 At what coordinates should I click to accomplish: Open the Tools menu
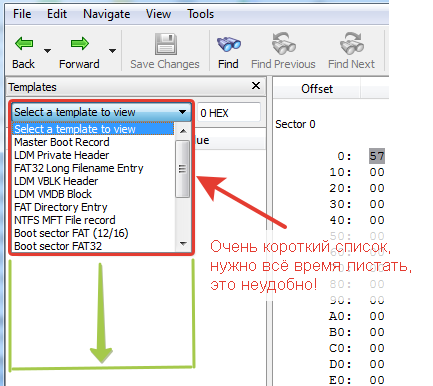200,14
